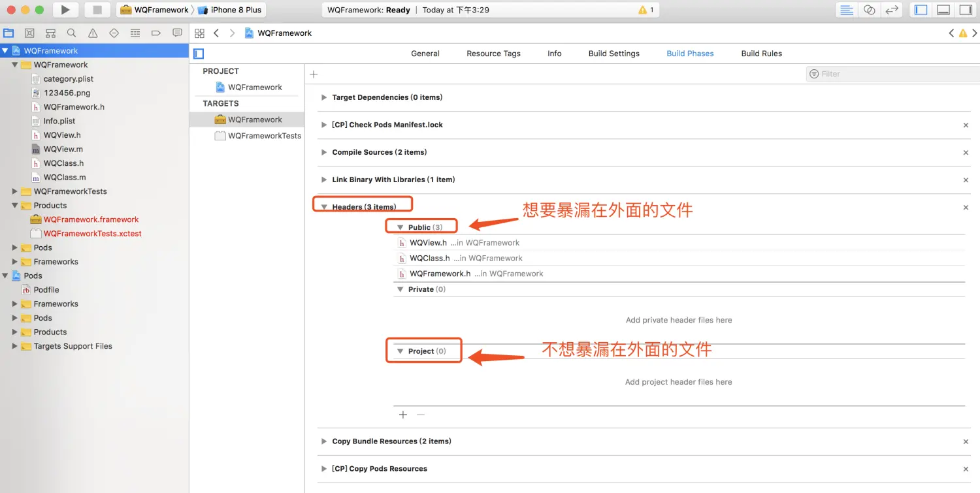The width and height of the screenshot is (980, 493).
Task: Expand the WQFrameworkTests folder
Action: point(14,191)
